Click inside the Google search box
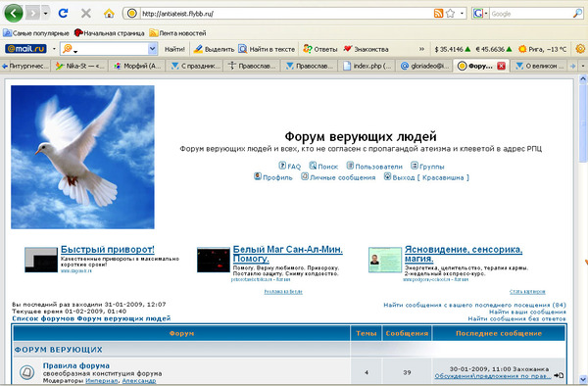Viewport: 588px width, 386px height. [x=530, y=14]
